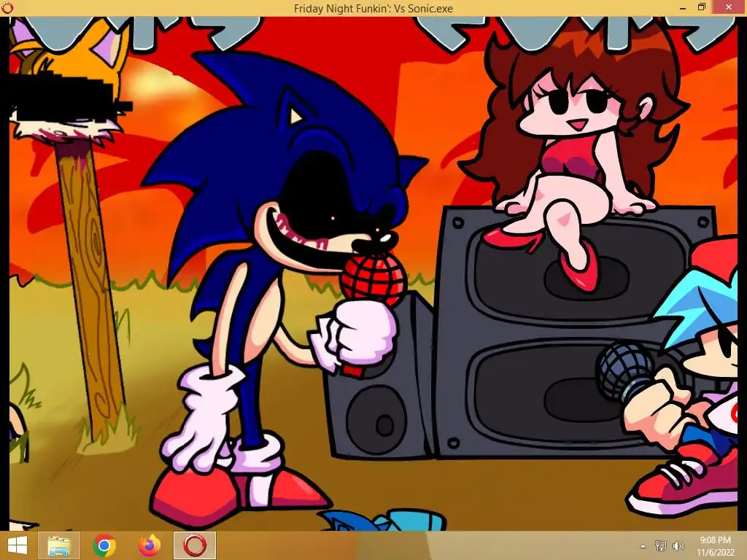Show hidden system tray icons
This screenshot has width=747, height=560.
tap(643, 546)
